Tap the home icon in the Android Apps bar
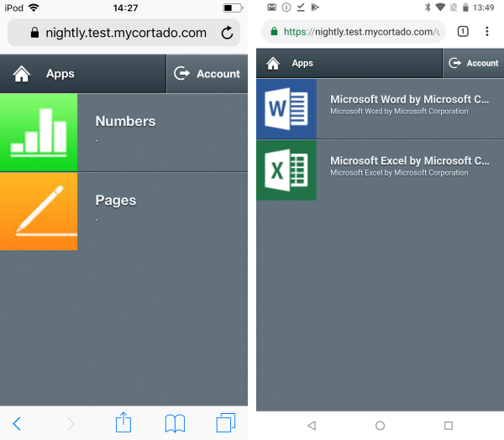The image size is (504, 440). click(273, 63)
